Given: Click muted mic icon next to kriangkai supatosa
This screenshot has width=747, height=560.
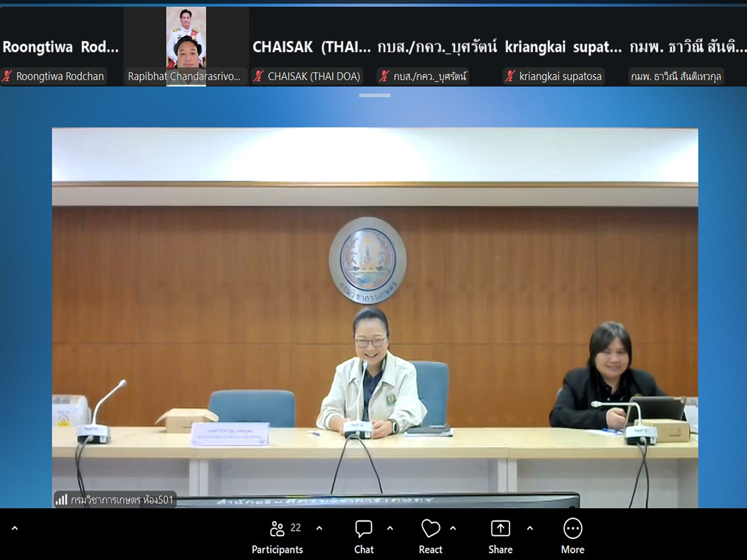Looking at the screenshot, I should pos(510,76).
